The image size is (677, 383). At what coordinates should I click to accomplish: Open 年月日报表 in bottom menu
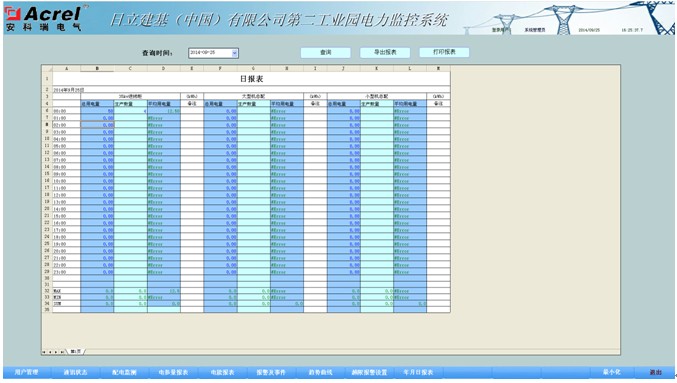[418, 372]
